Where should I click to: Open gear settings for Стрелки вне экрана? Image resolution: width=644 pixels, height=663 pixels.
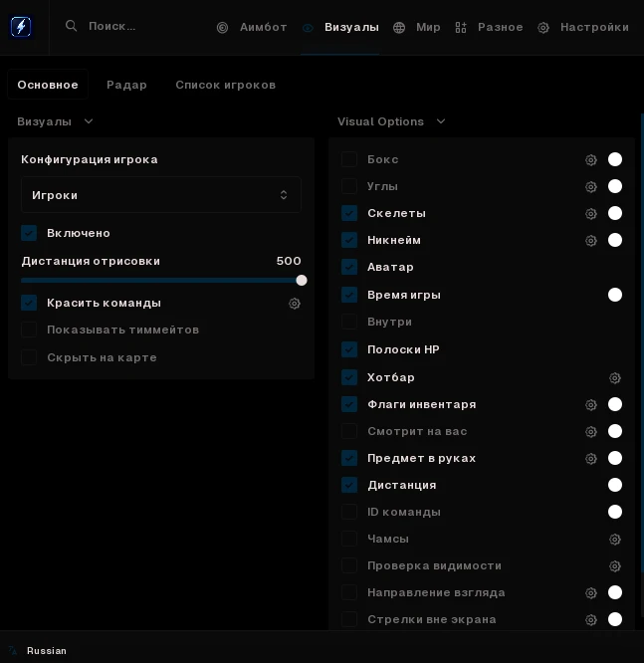[x=590, y=620]
